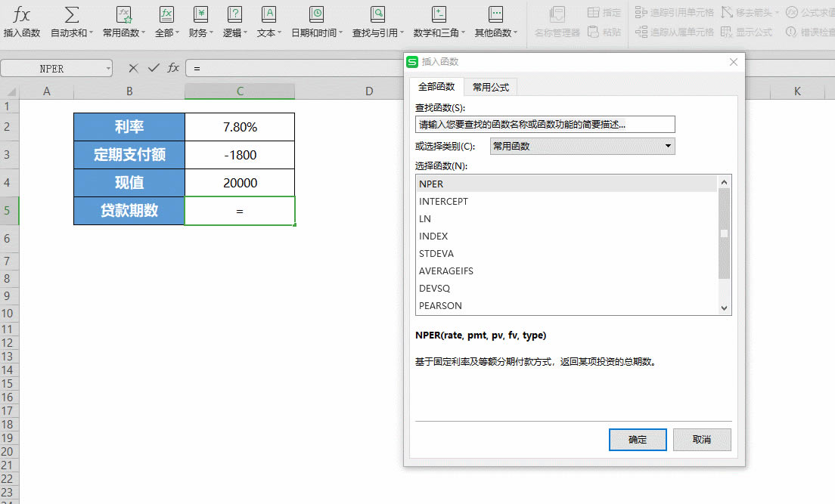Viewport: 835px width, 504px height.
Task: Confirm formula entry with the checkmark icon
Action: pos(154,68)
